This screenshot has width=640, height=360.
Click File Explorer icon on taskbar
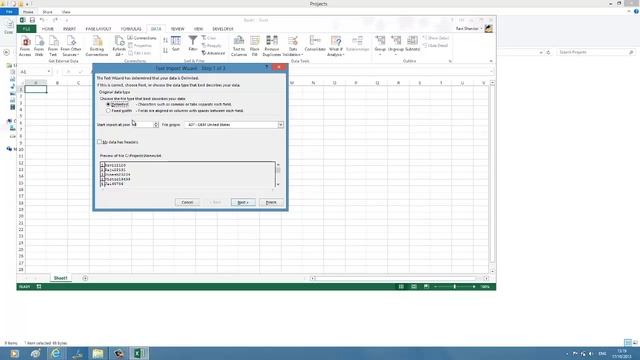pos(98,353)
